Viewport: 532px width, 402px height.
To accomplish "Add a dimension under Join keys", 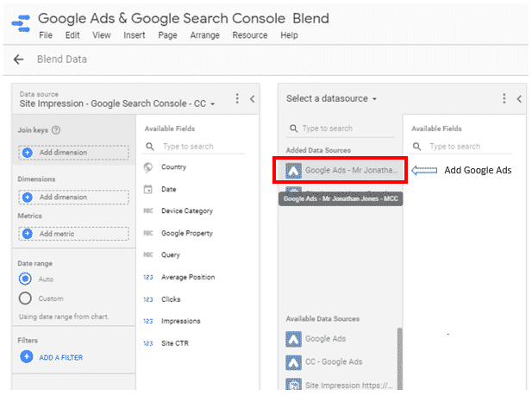I will pyautogui.click(x=73, y=153).
